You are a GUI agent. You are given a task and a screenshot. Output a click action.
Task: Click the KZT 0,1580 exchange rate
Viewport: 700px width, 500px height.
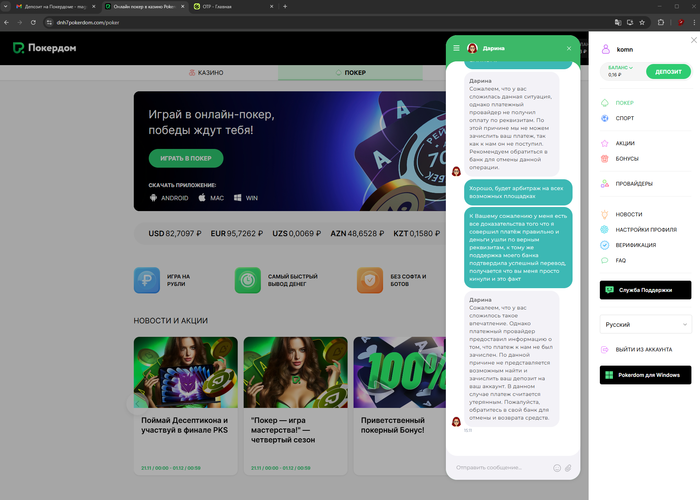(x=416, y=233)
